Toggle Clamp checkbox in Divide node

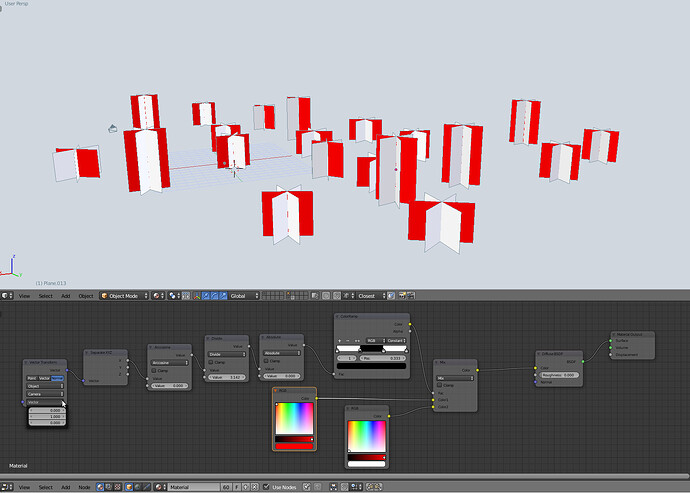(211, 362)
